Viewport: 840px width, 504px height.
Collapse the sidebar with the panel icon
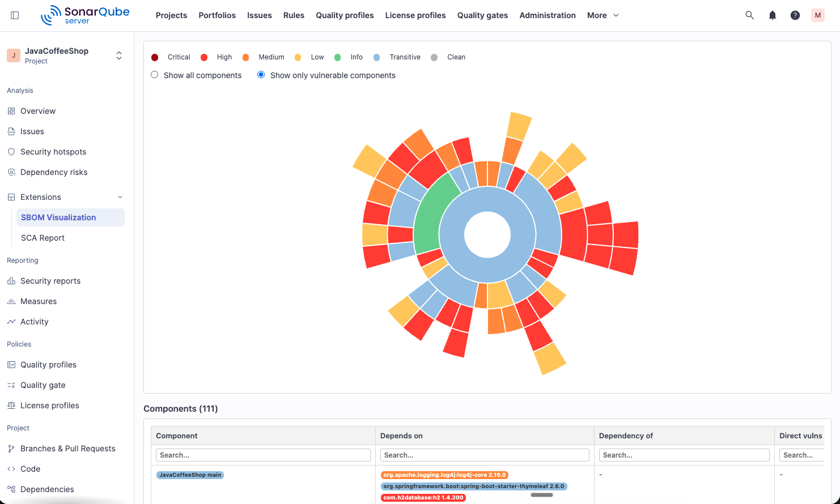click(x=15, y=15)
